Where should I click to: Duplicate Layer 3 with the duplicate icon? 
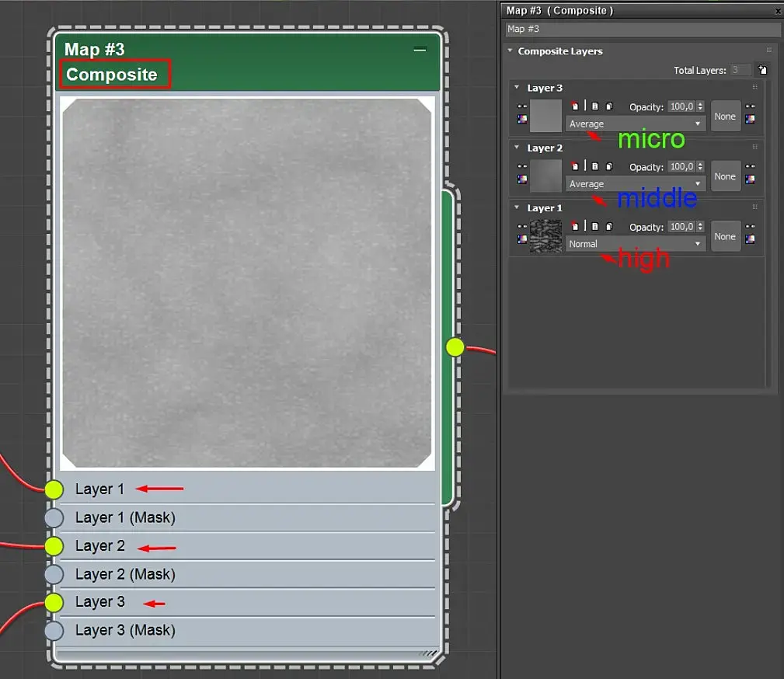(x=608, y=106)
